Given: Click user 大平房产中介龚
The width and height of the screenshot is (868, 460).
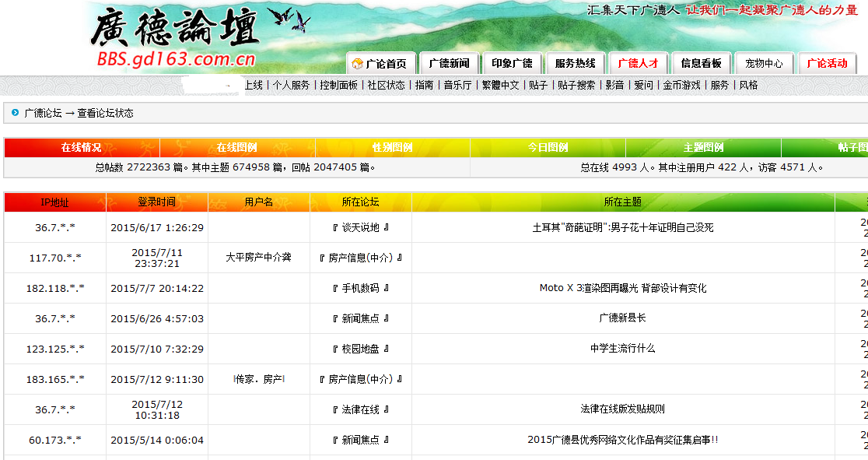Looking at the screenshot, I should [x=258, y=257].
